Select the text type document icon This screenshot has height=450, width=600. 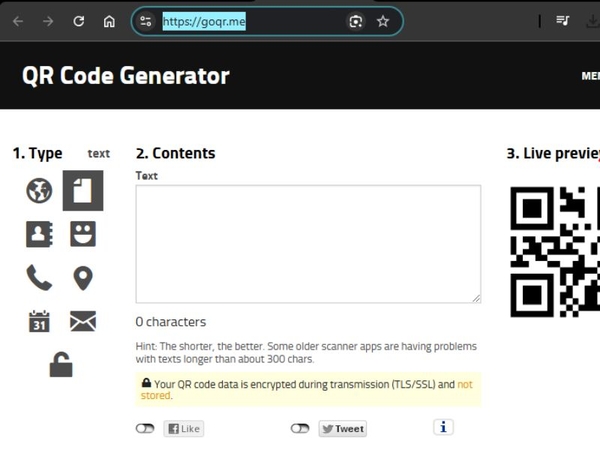click(83, 191)
